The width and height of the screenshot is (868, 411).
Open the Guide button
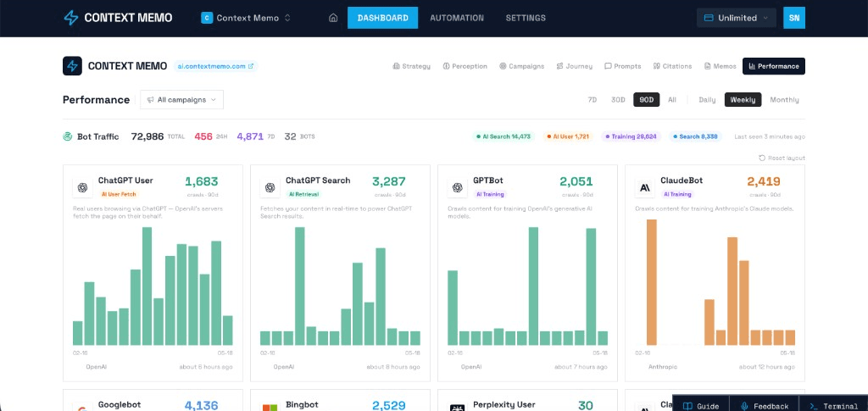[x=701, y=406]
